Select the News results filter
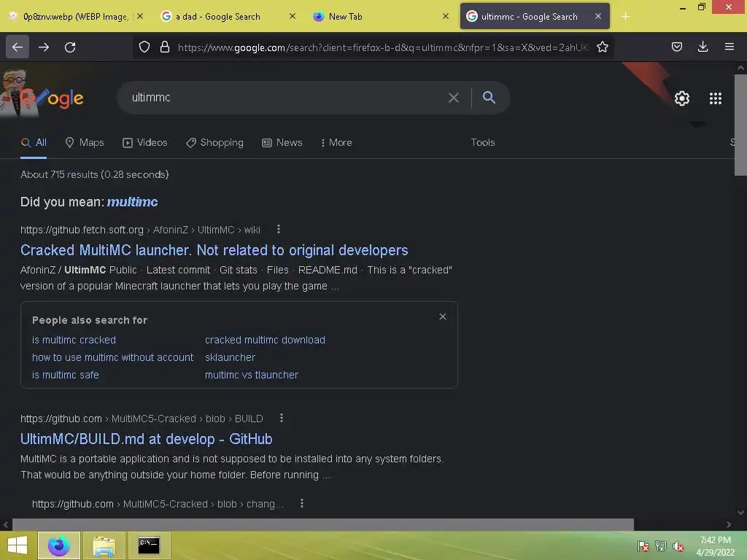Viewport: 747px width, 560px height. click(282, 142)
